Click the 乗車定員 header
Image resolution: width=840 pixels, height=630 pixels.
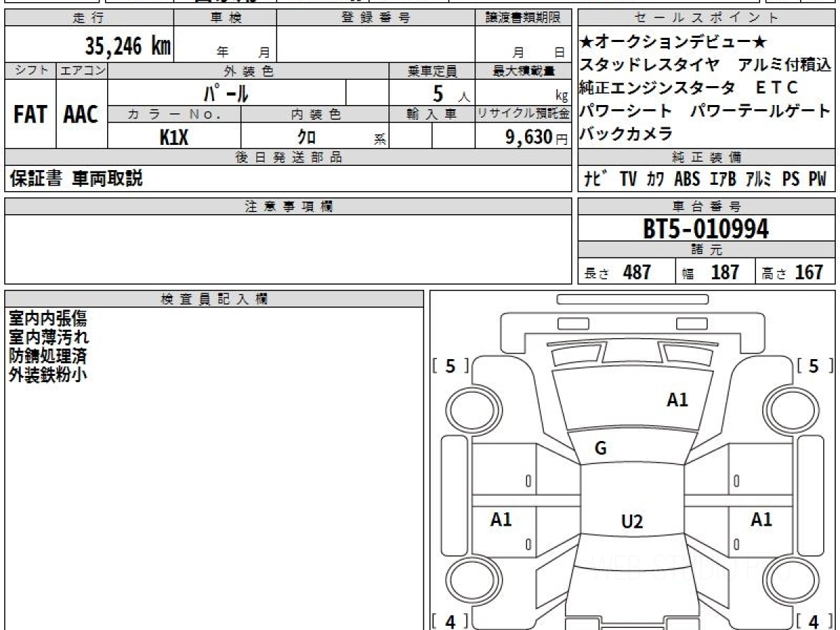(432, 71)
